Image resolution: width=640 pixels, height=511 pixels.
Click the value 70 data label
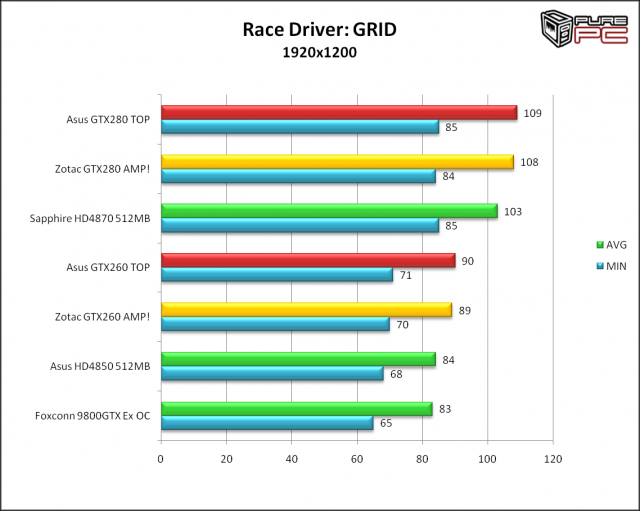coord(402,325)
